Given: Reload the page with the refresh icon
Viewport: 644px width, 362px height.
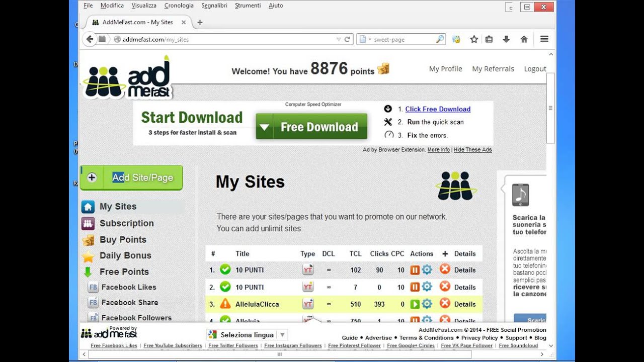Looking at the screenshot, I should point(347,39).
